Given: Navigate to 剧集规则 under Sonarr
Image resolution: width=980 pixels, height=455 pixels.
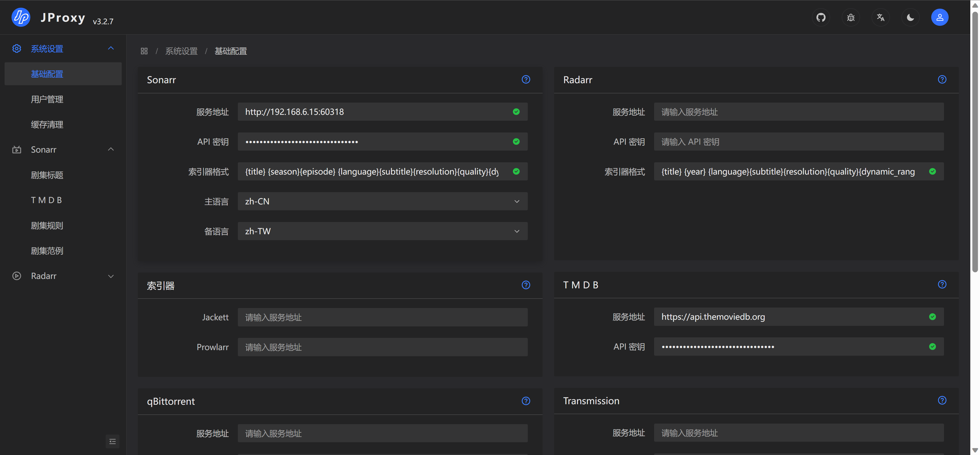Looking at the screenshot, I should (x=47, y=225).
